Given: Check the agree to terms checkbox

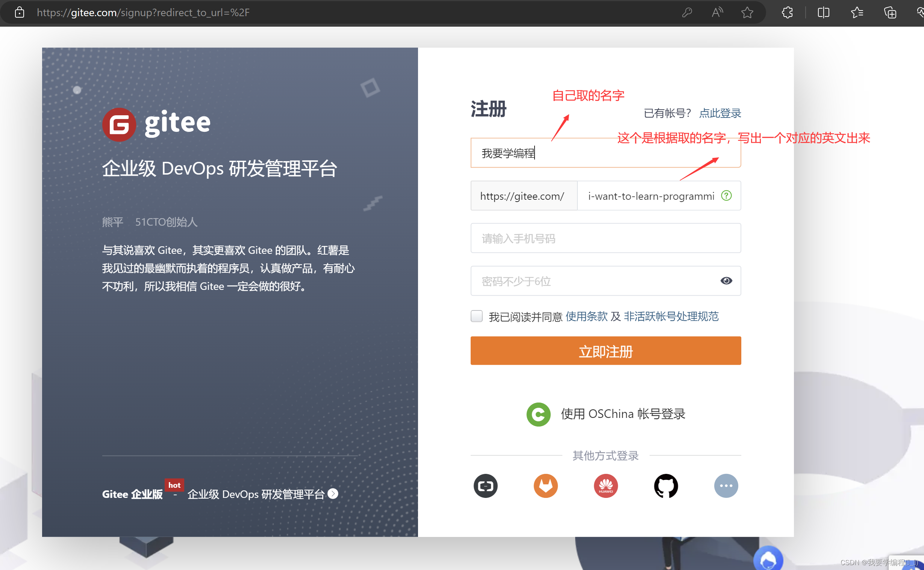Looking at the screenshot, I should tap(477, 316).
